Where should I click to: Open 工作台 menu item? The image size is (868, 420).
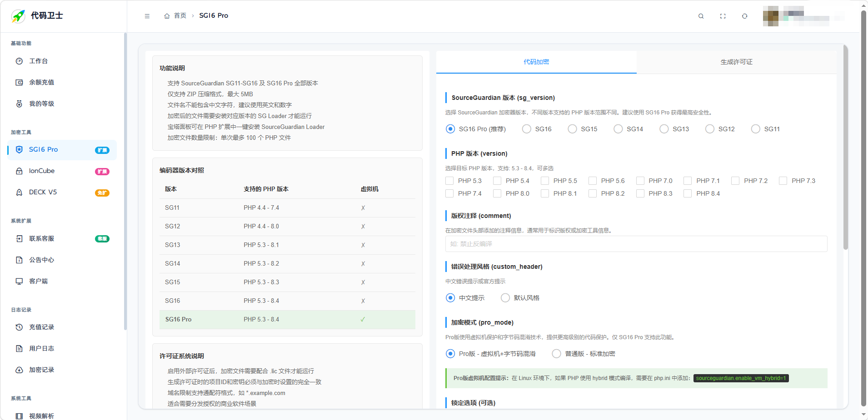click(x=62, y=61)
